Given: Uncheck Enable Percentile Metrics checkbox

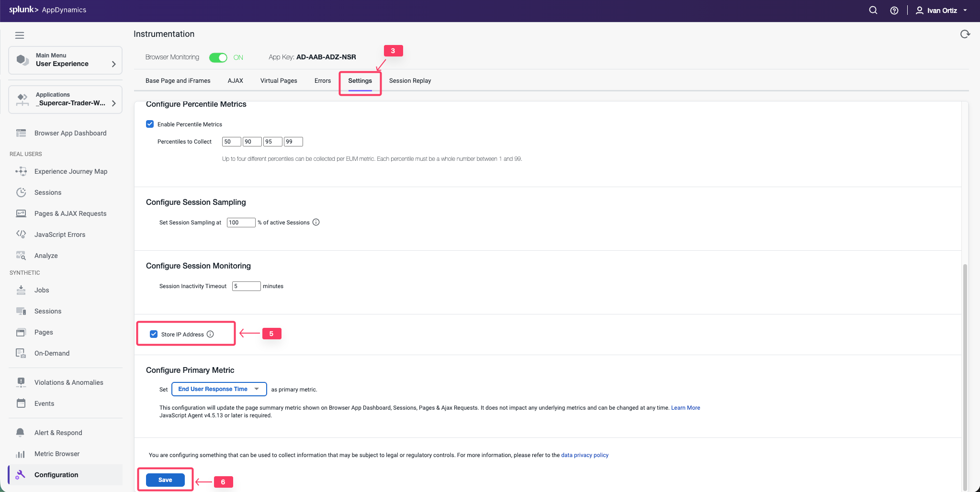Looking at the screenshot, I should point(150,124).
